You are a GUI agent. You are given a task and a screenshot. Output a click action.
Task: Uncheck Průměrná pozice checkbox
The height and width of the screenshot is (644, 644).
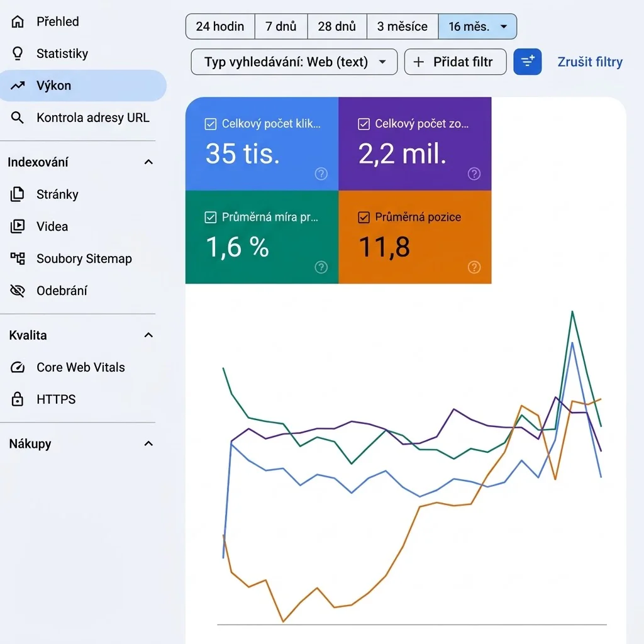pyautogui.click(x=364, y=217)
